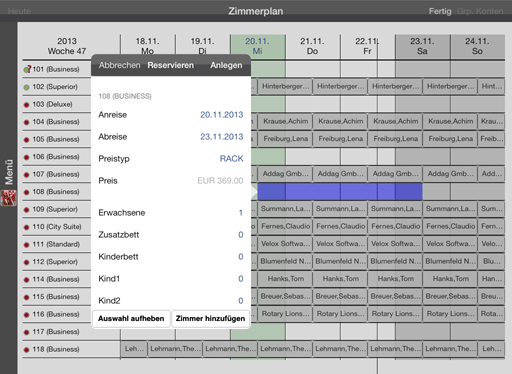Open the Preistyp RACK selector
Screen dimensions: 512x374
click(x=231, y=159)
